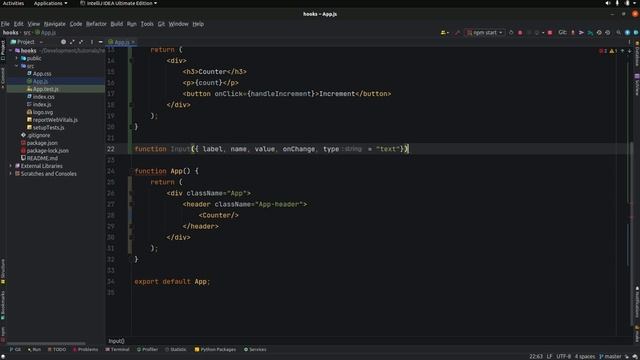This screenshot has height=360, width=640.
Task: Click collapse all icon in Project panel
Action: (81, 42)
